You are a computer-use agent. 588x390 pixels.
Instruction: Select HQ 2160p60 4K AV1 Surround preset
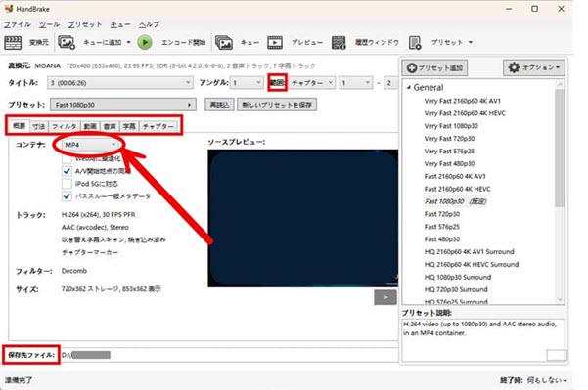coord(469,252)
